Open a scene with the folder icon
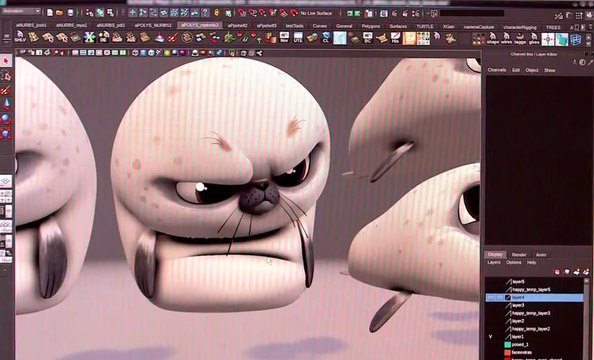 (59, 13)
